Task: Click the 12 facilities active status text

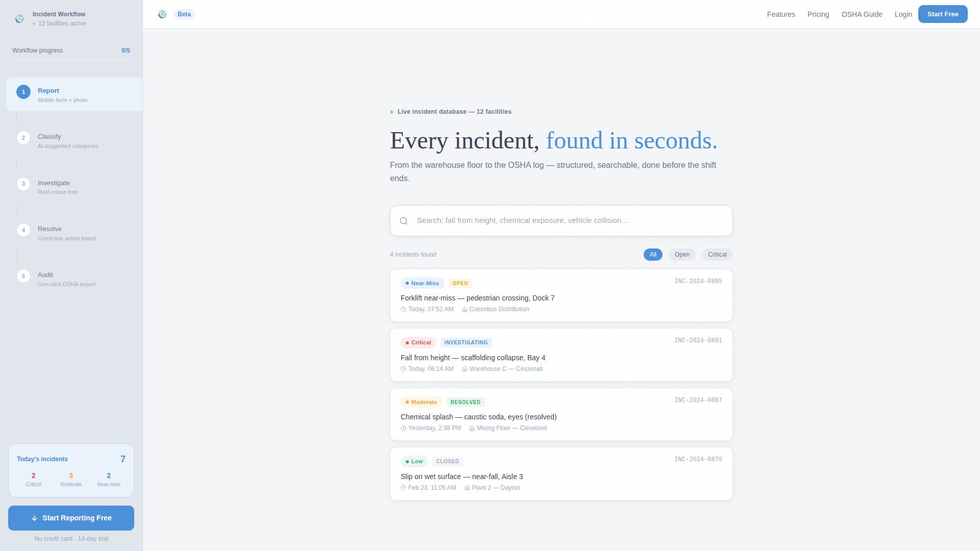Action: point(62,24)
